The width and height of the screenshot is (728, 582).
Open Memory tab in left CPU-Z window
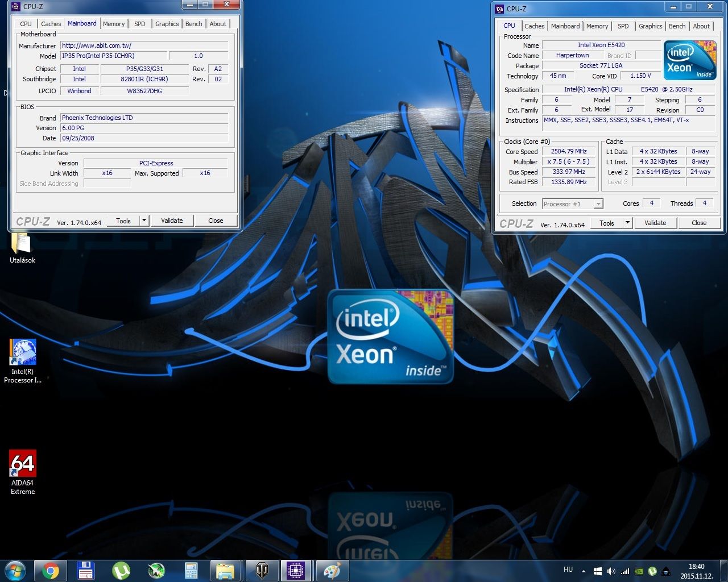click(114, 24)
